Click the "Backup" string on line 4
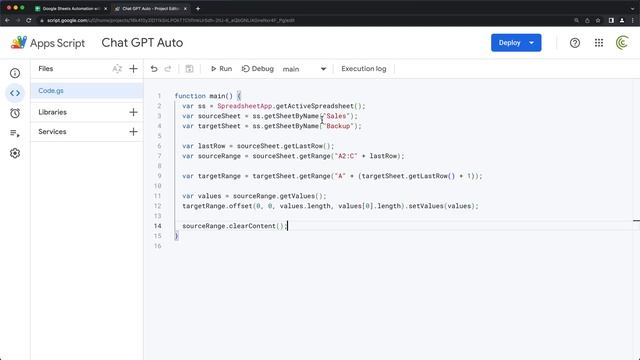The image size is (640, 360). [x=338, y=126]
